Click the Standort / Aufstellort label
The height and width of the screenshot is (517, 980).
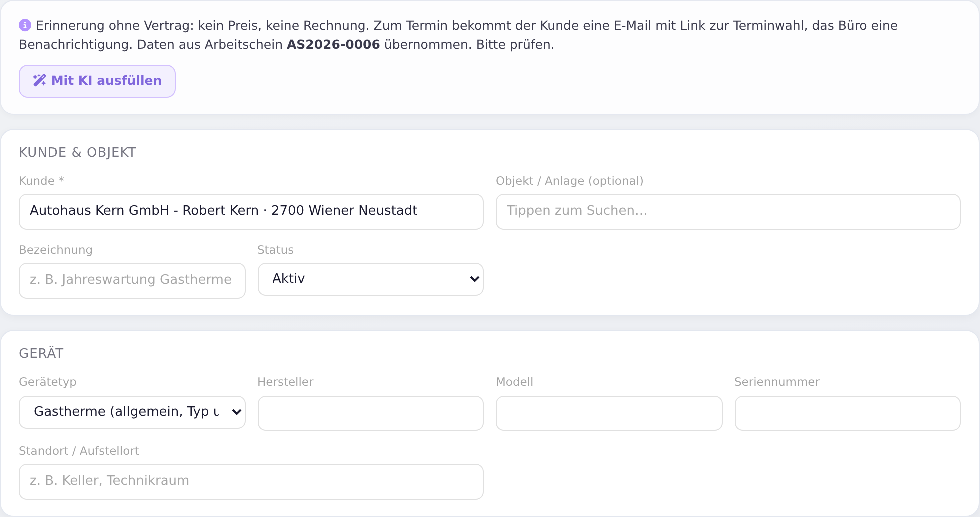79,451
